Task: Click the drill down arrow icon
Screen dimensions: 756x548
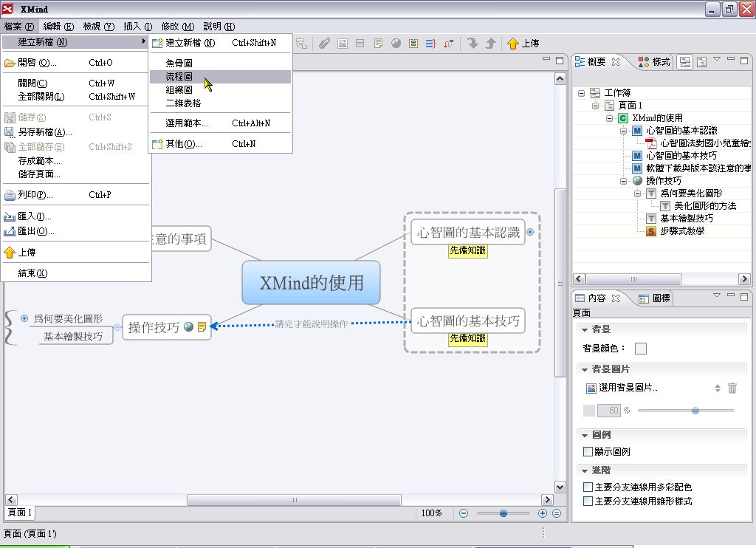Action: pyautogui.click(x=472, y=44)
